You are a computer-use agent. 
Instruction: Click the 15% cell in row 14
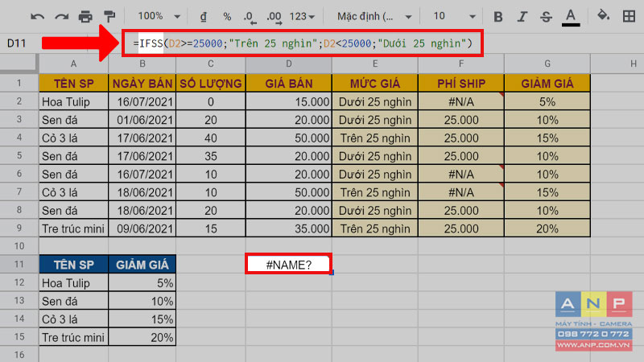pos(142,319)
